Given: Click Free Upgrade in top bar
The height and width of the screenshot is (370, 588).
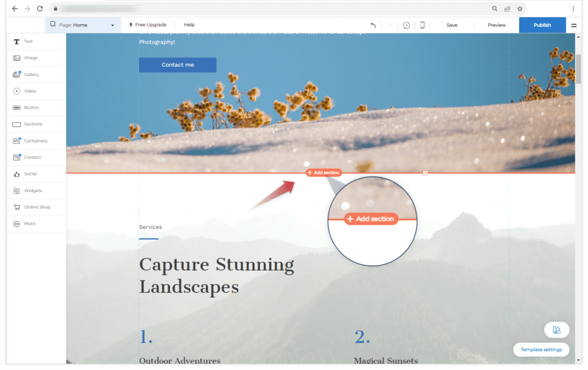Looking at the screenshot, I should (x=148, y=25).
